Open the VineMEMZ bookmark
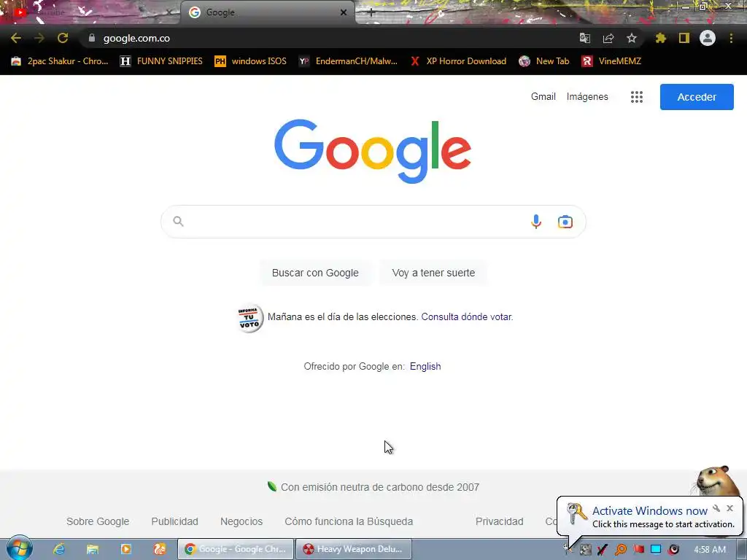The image size is (747, 560). pyautogui.click(x=611, y=61)
